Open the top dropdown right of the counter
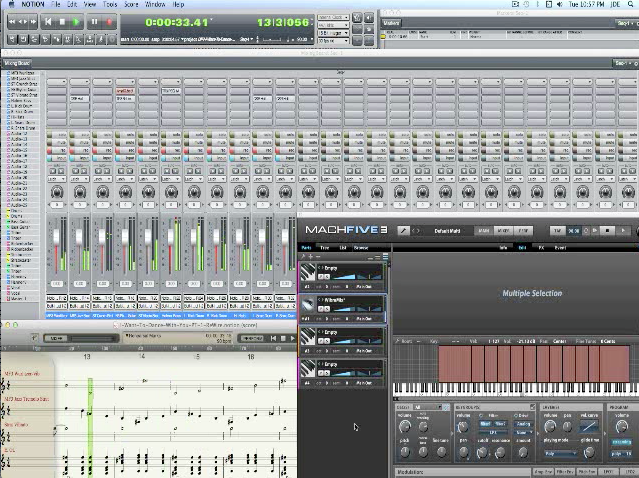Screen dimensions: 639x478 coord(333,18)
